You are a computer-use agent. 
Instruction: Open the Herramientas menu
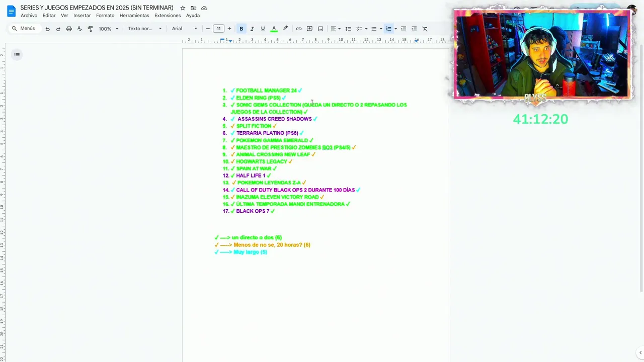tap(134, 16)
